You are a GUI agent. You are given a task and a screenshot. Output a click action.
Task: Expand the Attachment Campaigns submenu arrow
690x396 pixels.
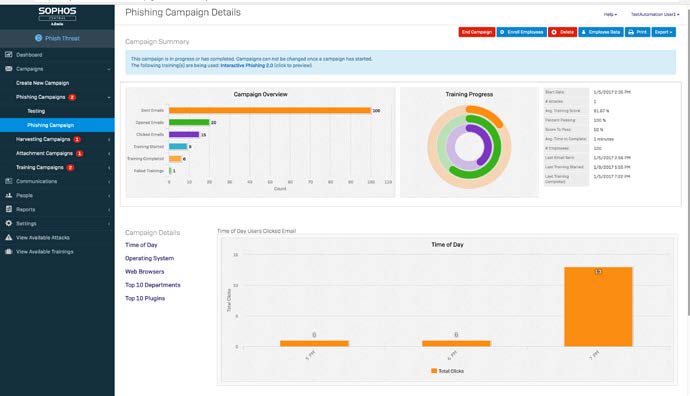pyautogui.click(x=109, y=154)
